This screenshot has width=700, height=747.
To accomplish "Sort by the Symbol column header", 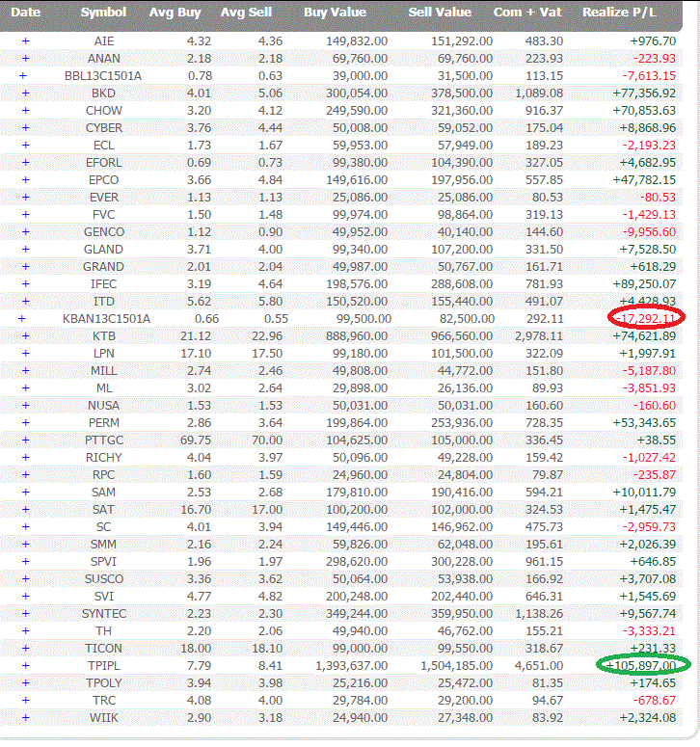I will click(x=103, y=12).
